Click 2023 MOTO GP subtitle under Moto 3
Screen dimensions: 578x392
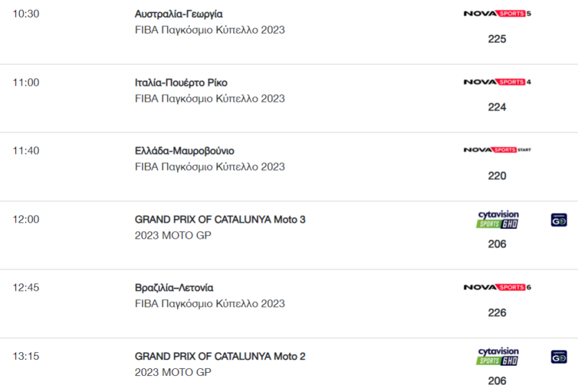pyautogui.click(x=173, y=235)
